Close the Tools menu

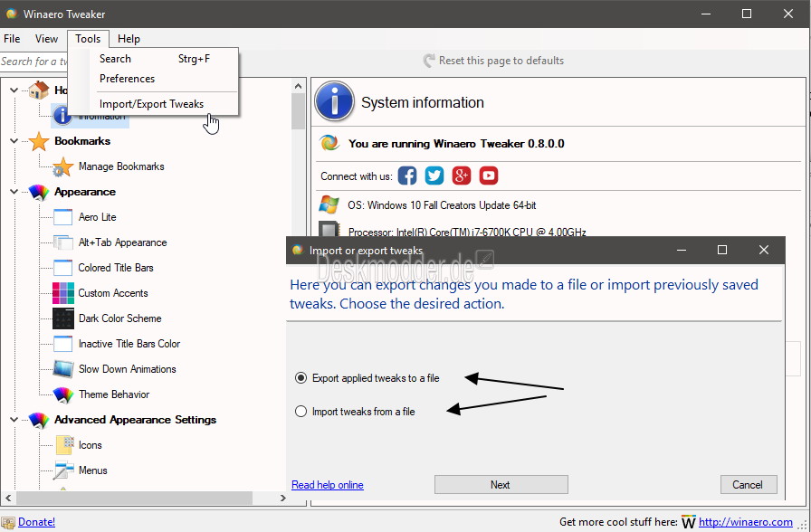click(88, 39)
